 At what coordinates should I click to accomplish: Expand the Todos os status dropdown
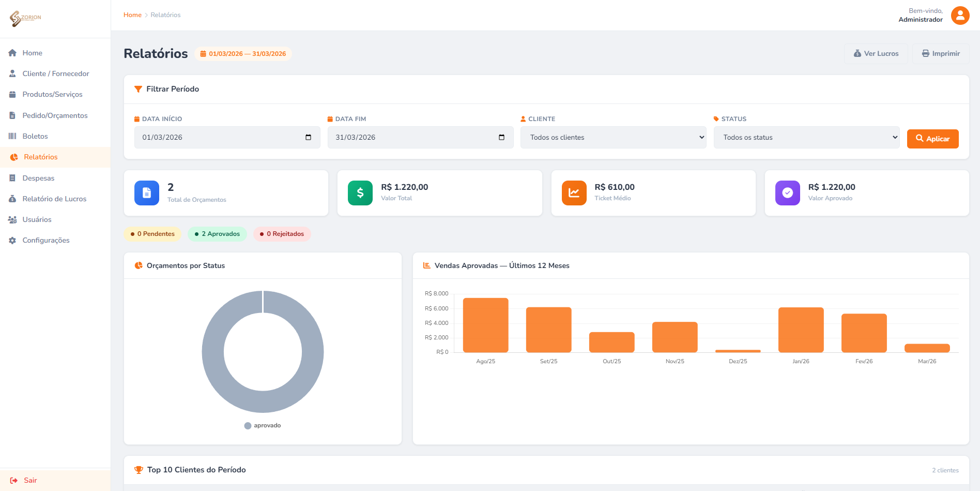coord(806,138)
